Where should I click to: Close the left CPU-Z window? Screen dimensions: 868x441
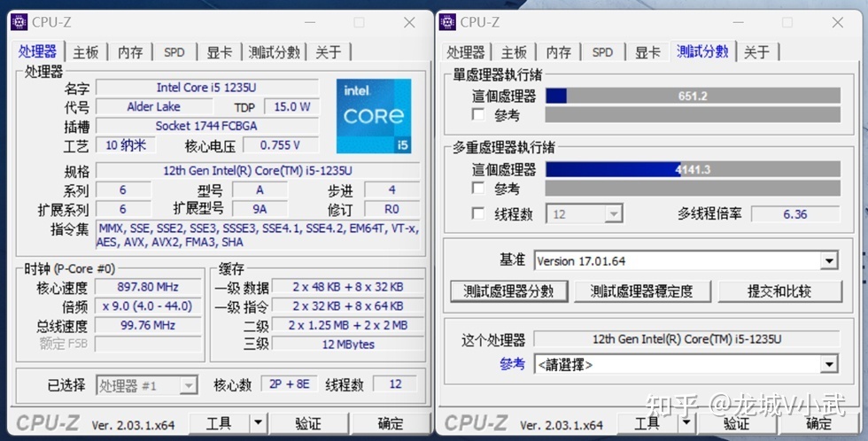tap(409, 22)
